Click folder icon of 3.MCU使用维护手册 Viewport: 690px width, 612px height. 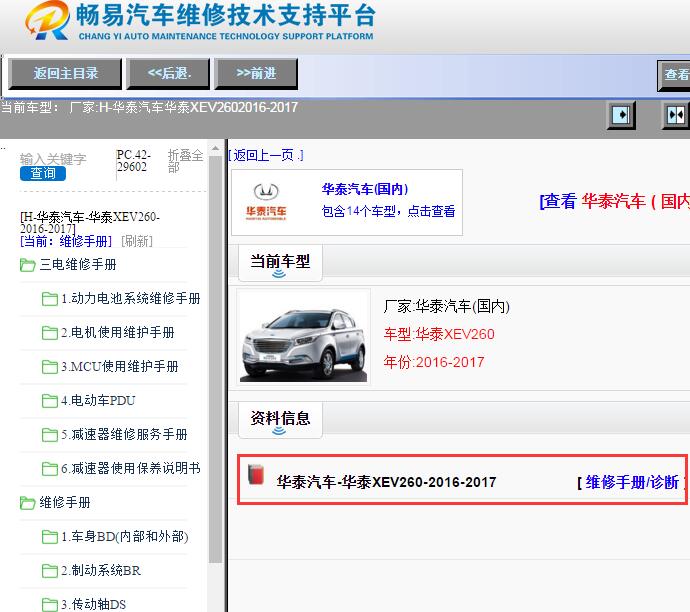coord(50,367)
